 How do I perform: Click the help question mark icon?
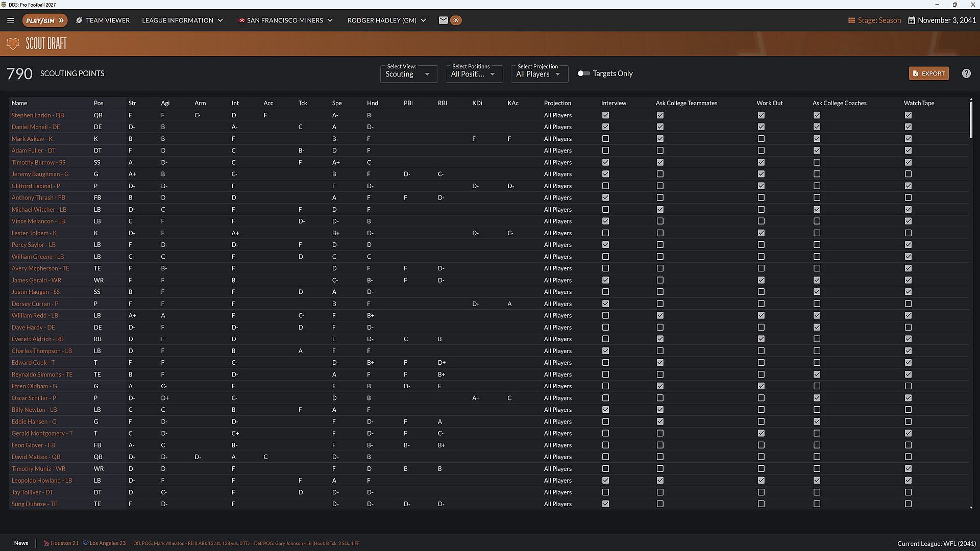pyautogui.click(x=966, y=73)
